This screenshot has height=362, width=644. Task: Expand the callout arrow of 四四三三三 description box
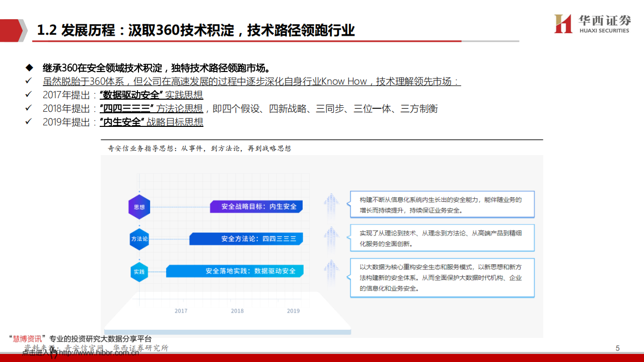coord(347,237)
